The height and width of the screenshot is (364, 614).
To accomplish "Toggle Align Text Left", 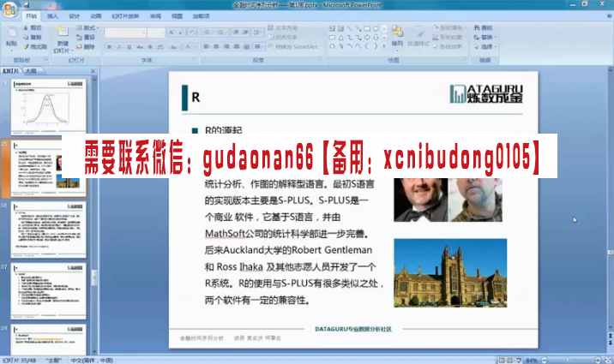I will 206,46.
